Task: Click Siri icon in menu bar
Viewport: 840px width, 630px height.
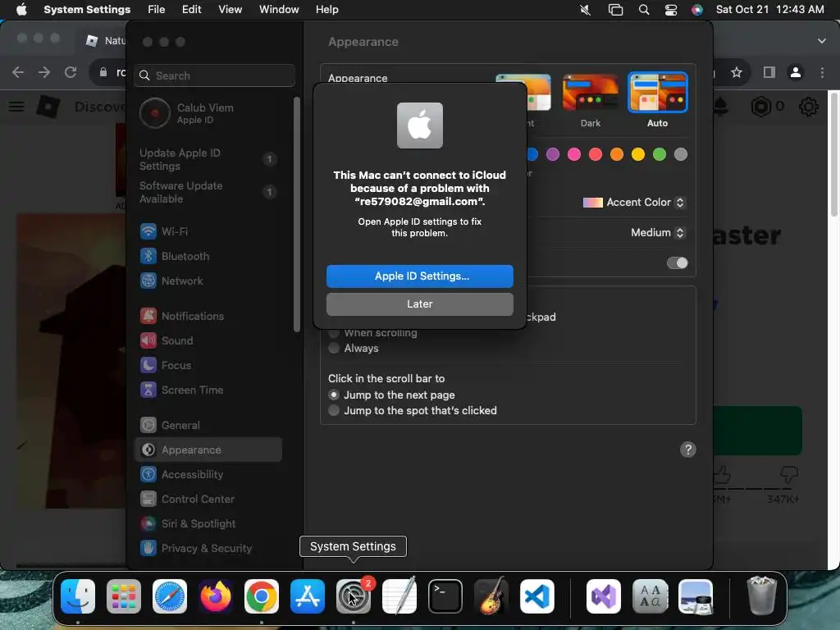Action: (697, 10)
